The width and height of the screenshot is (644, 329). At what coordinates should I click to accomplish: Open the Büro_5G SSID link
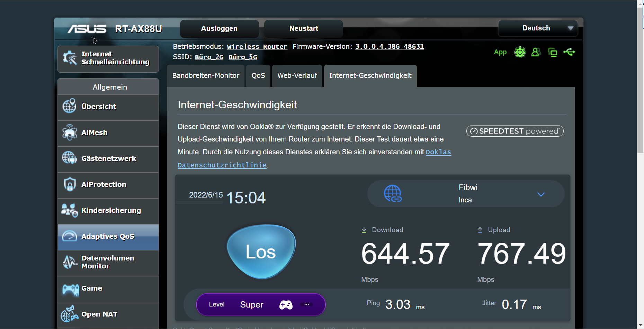coord(243,57)
